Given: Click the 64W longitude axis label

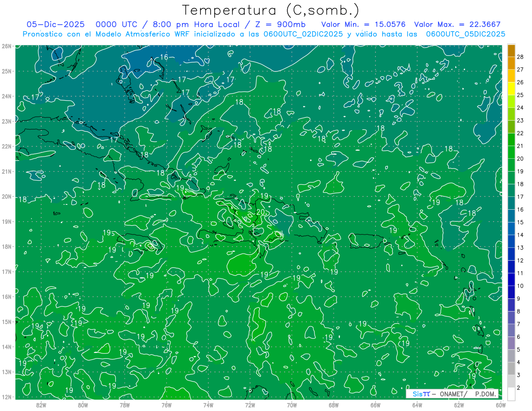Looking at the screenshot, I should (417, 405).
